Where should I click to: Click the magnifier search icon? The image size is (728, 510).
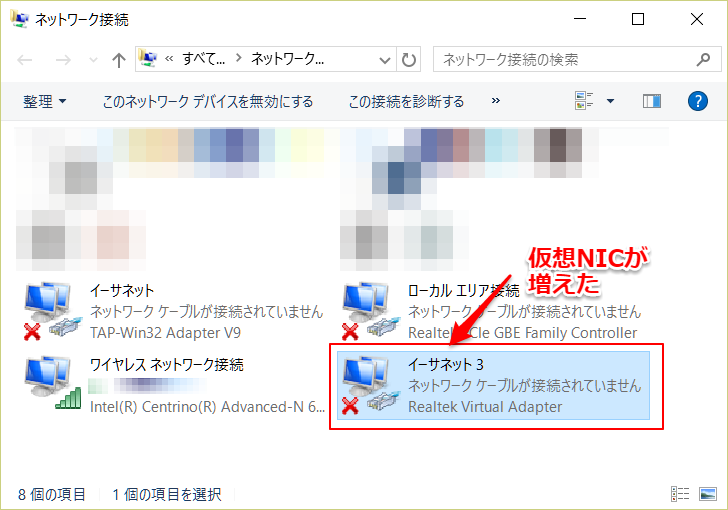tap(703, 59)
